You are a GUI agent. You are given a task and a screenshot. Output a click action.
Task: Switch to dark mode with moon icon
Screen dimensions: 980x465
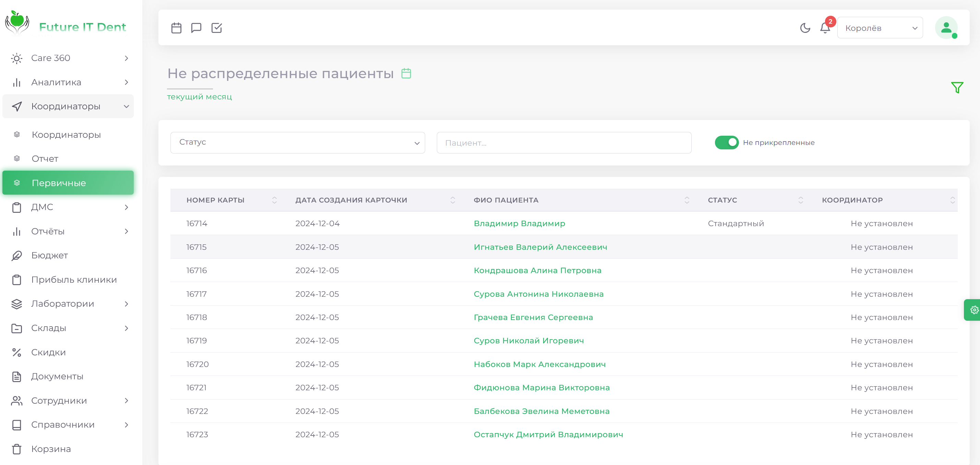(x=805, y=28)
